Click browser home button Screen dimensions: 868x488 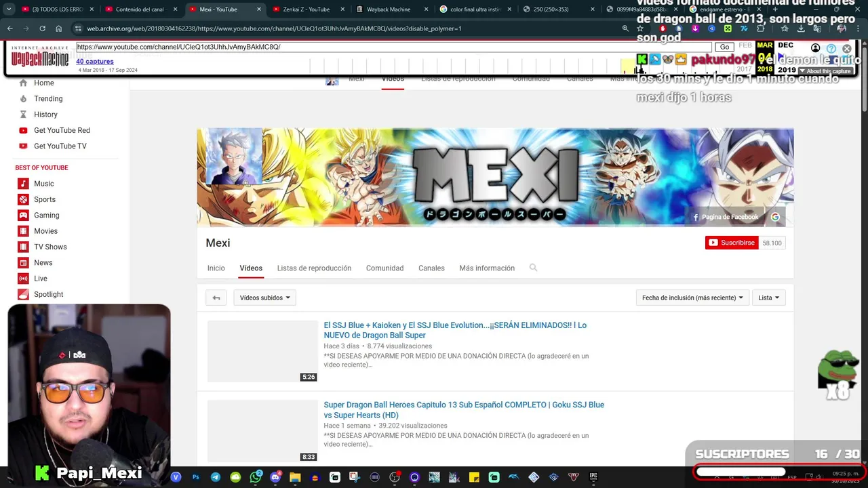tap(59, 28)
